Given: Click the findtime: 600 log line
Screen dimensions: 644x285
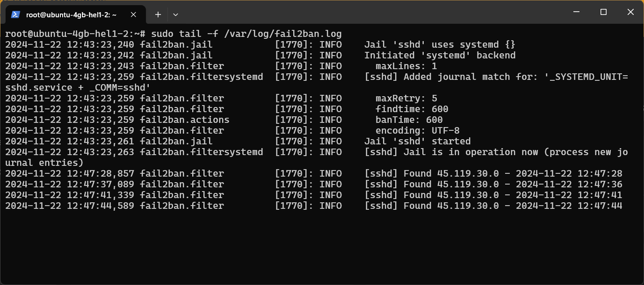Looking at the screenshot, I should pyautogui.click(x=412, y=109).
